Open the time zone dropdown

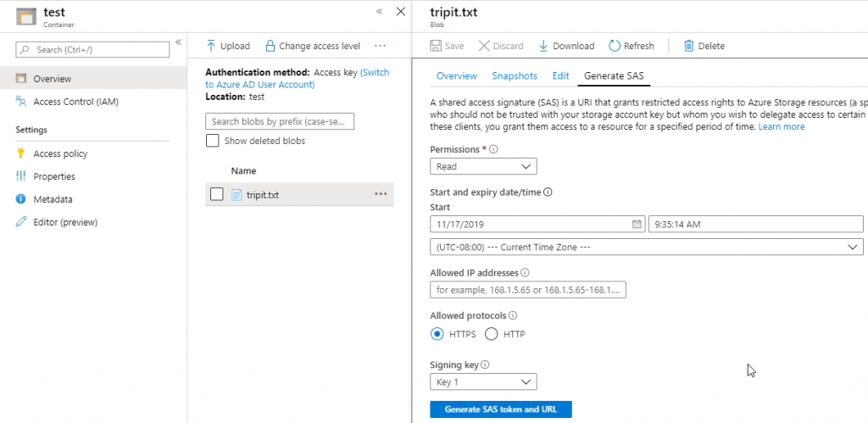click(647, 247)
